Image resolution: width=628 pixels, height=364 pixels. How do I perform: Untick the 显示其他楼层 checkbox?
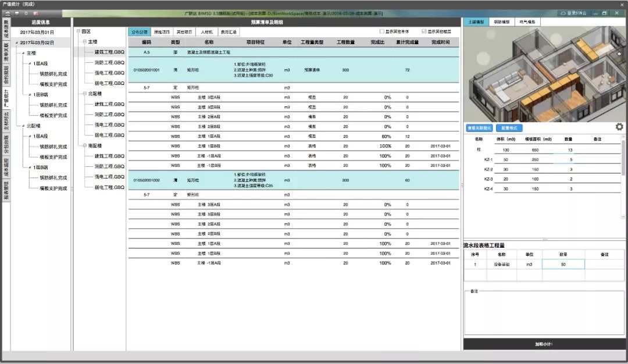click(424, 31)
